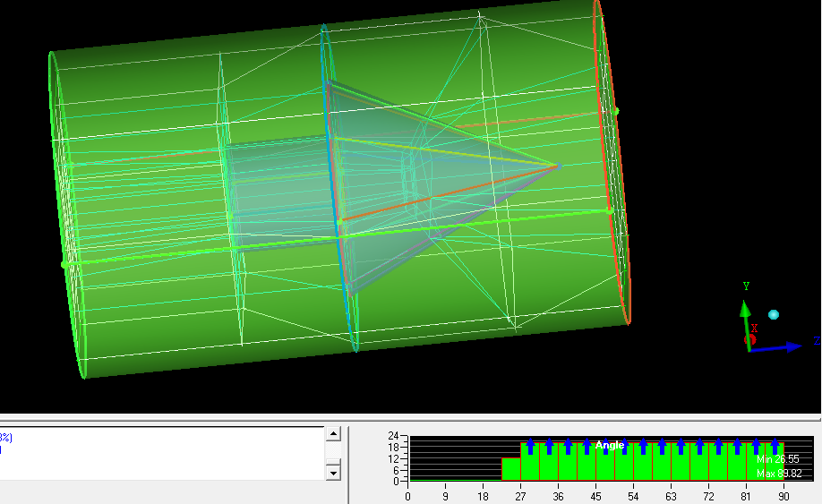Pick the apex point of the cone
This screenshot has width=822, height=504.
pos(557,166)
